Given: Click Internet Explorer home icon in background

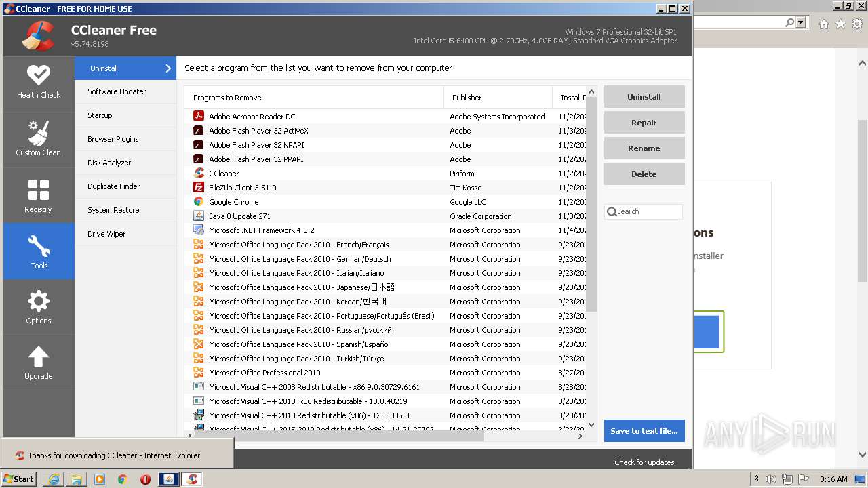Looking at the screenshot, I should [823, 24].
